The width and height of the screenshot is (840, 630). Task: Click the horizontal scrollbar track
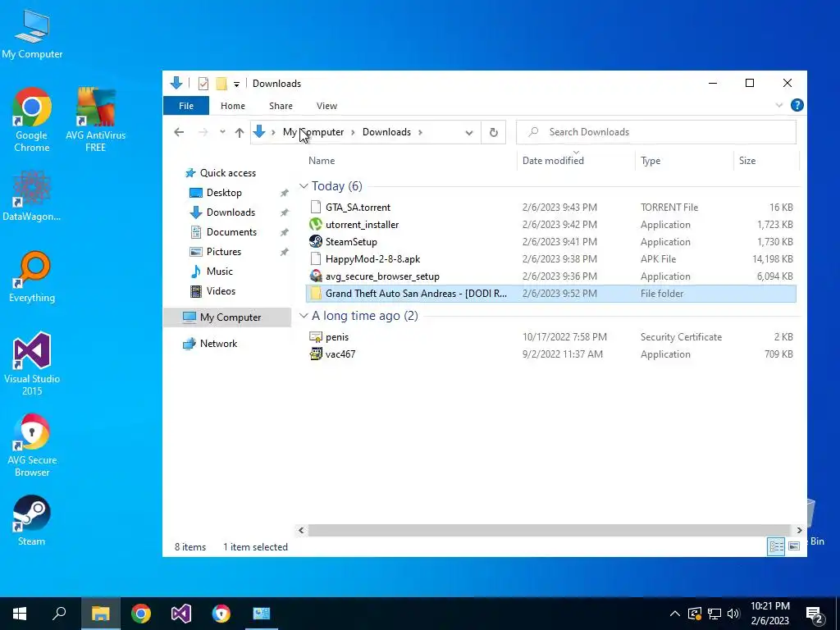coord(550,531)
